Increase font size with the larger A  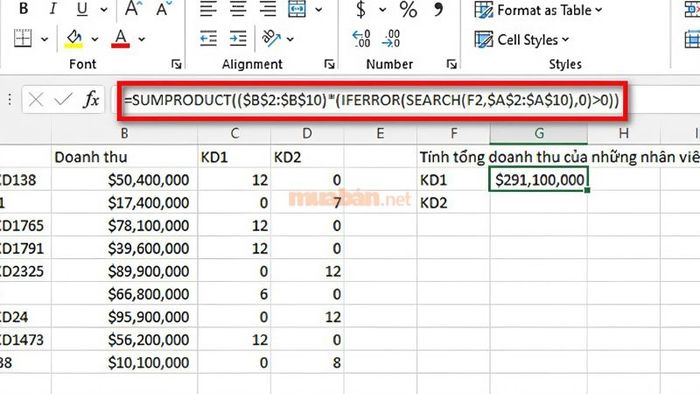coord(133,9)
